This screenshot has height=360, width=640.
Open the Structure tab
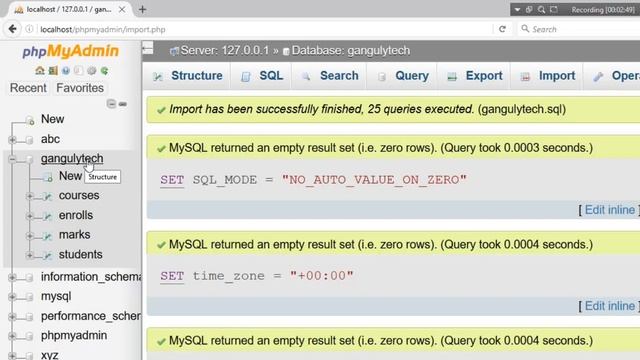point(187,76)
